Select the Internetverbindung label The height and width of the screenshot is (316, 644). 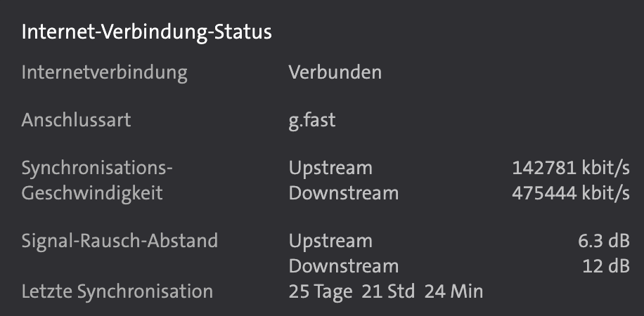pos(104,72)
